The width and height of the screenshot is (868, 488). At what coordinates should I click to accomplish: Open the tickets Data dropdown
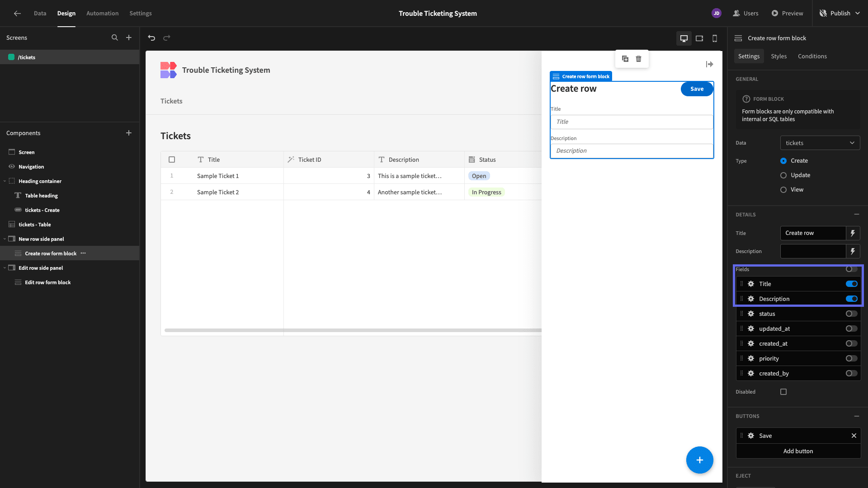820,143
